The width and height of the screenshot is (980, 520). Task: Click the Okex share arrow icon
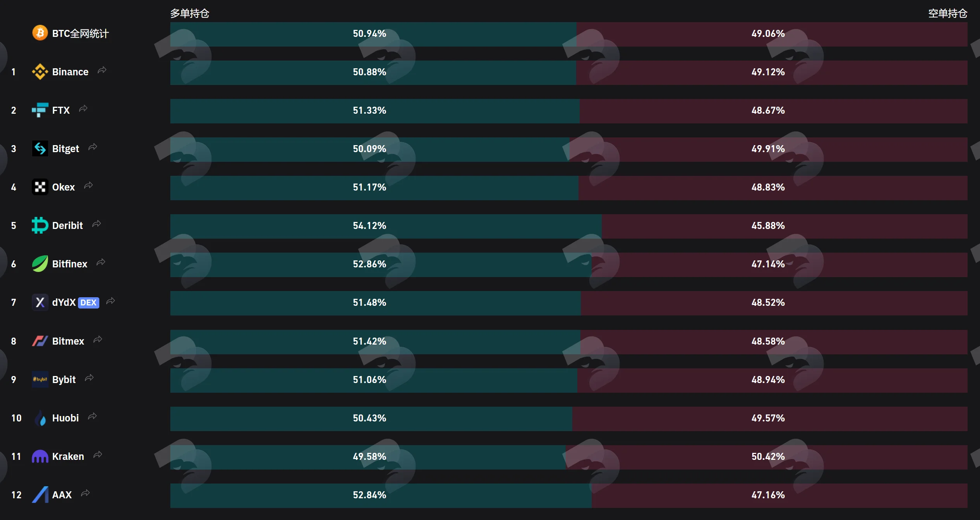(88, 185)
